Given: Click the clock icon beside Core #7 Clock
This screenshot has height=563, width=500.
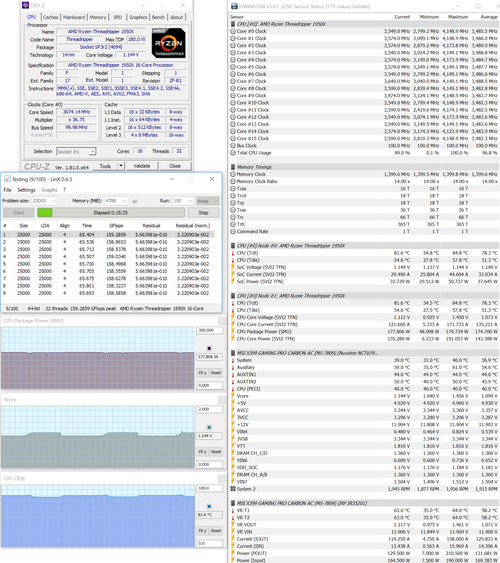Looking at the screenshot, I should [x=233, y=81].
